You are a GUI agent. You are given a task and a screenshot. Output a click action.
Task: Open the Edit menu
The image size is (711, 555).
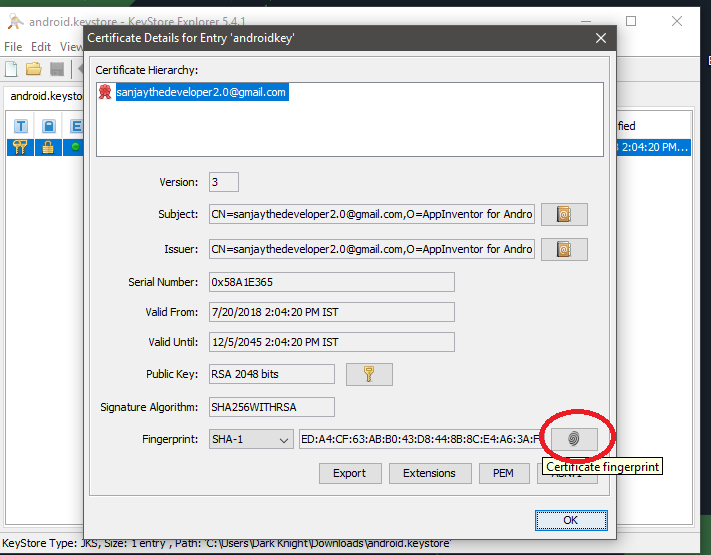[41, 46]
